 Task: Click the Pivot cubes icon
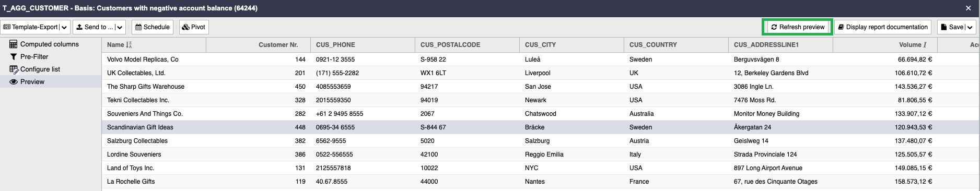[x=185, y=27]
